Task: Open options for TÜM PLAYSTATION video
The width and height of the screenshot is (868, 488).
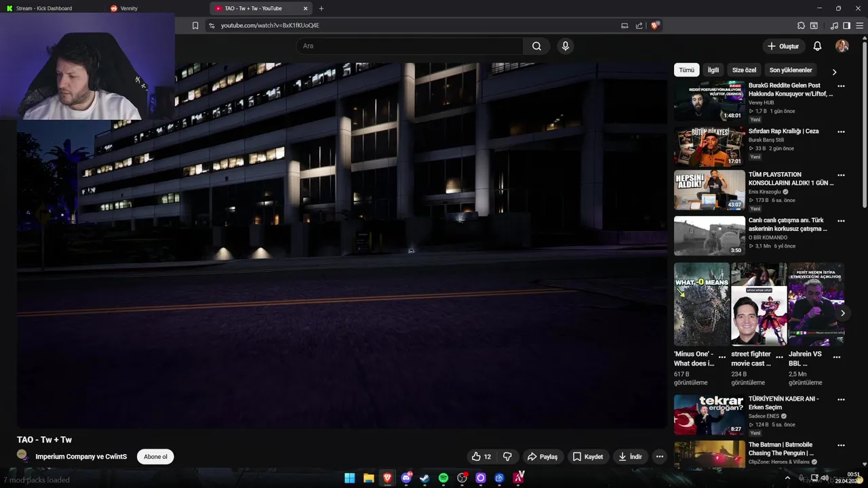Action: [841, 175]
